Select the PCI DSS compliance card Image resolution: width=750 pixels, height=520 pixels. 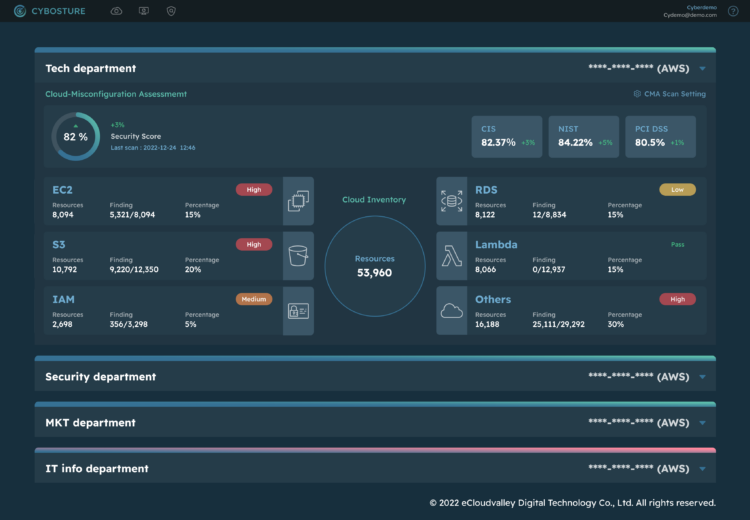[x=661, y=137]
